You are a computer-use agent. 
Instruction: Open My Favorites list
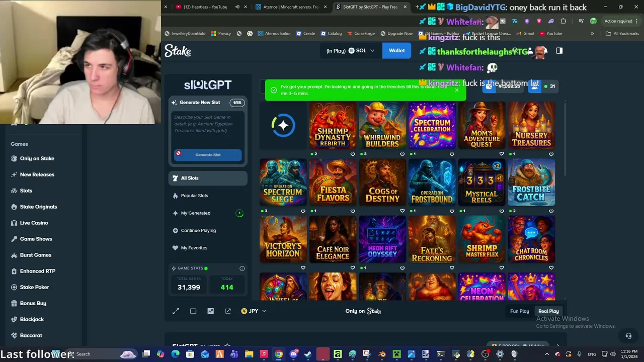(208, 248)
